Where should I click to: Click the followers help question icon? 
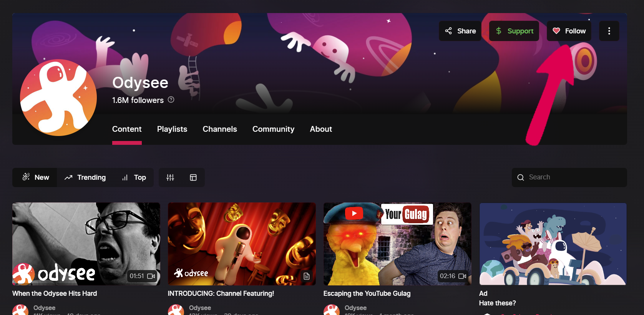pos(171,99)
